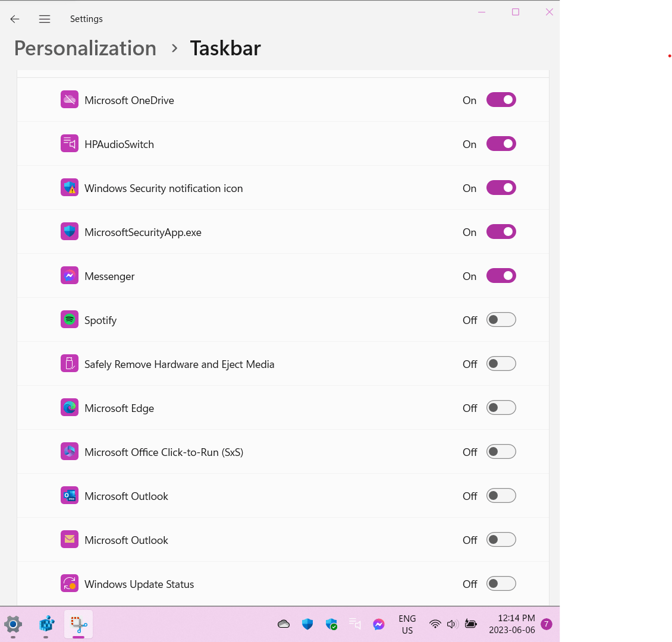Turn off Microsoft OneDrive toggle
The image size is (672, 642).
click(501, 100)
